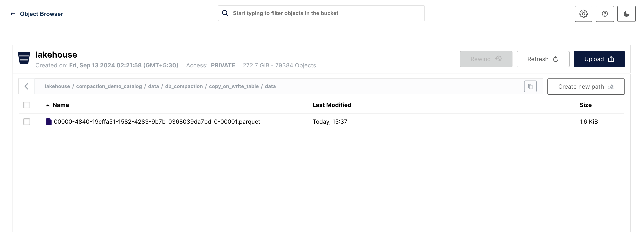Click the settings gear icon
Image resolution: width=644 pixels, height=232 pixels.
coord(584,14)
